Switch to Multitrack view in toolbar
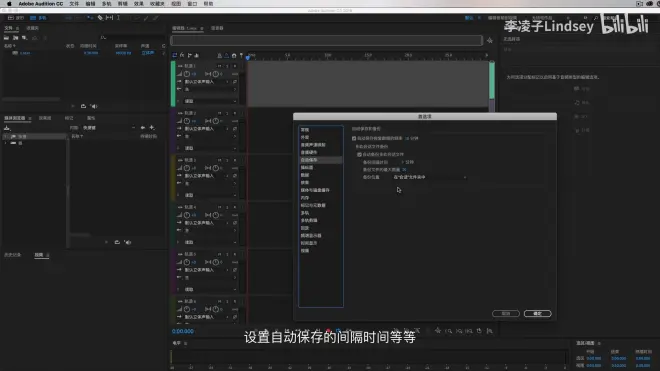Screen dimensions: 660x371 point(38,18)
